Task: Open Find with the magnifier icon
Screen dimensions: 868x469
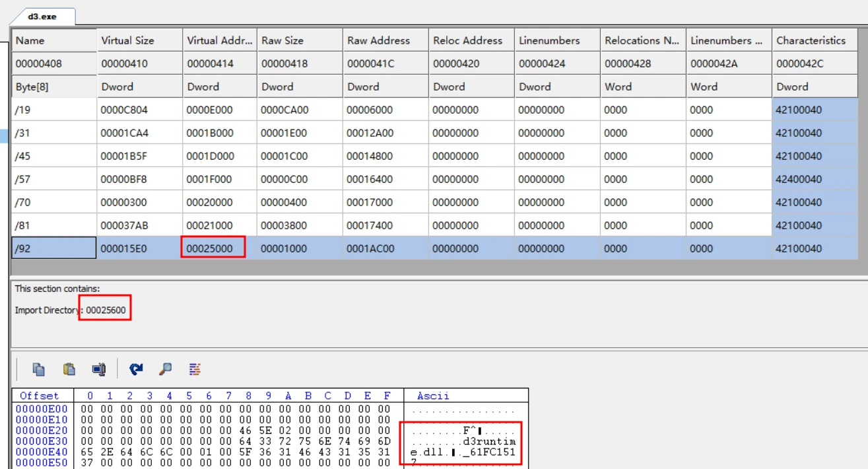Action: coord(166,369)
